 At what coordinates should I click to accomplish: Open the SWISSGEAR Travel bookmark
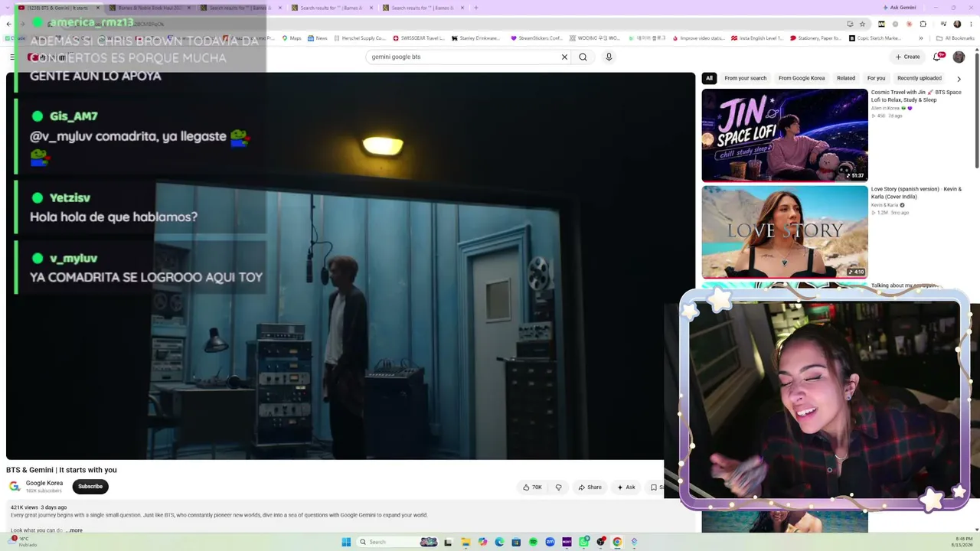419,38
